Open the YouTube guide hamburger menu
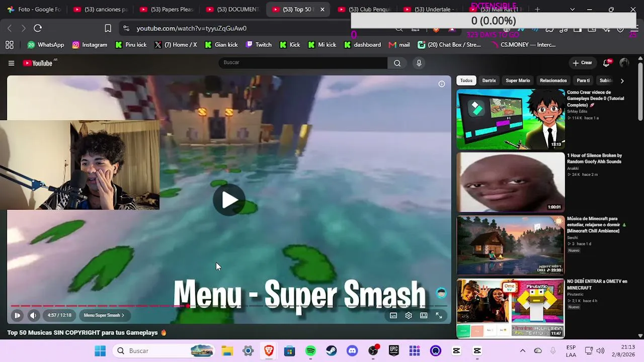 pyautogui.click(x=11, y=63)
